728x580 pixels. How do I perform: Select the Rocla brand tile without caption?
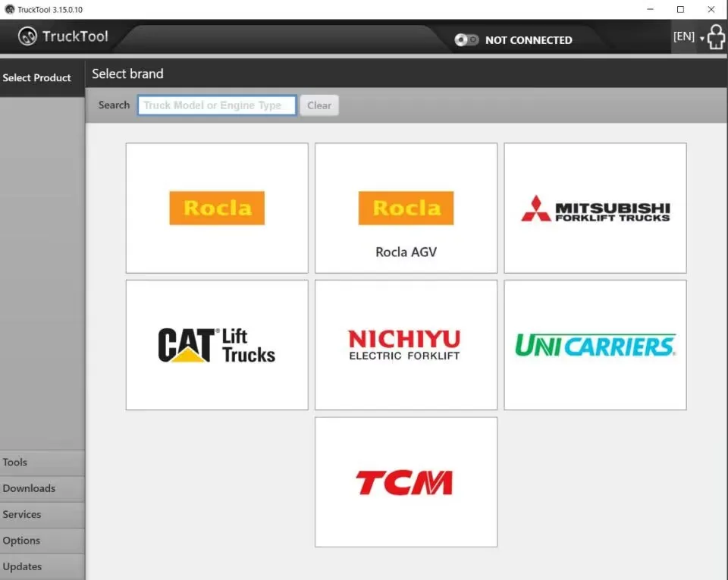217,208
